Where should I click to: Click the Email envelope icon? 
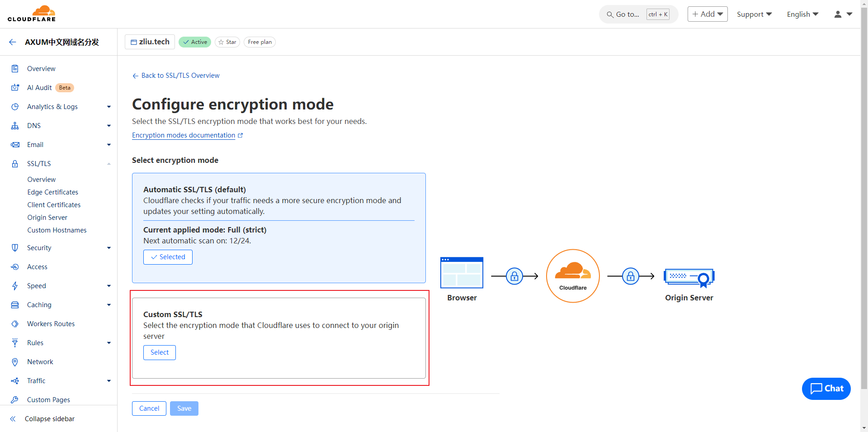(15, 145)
